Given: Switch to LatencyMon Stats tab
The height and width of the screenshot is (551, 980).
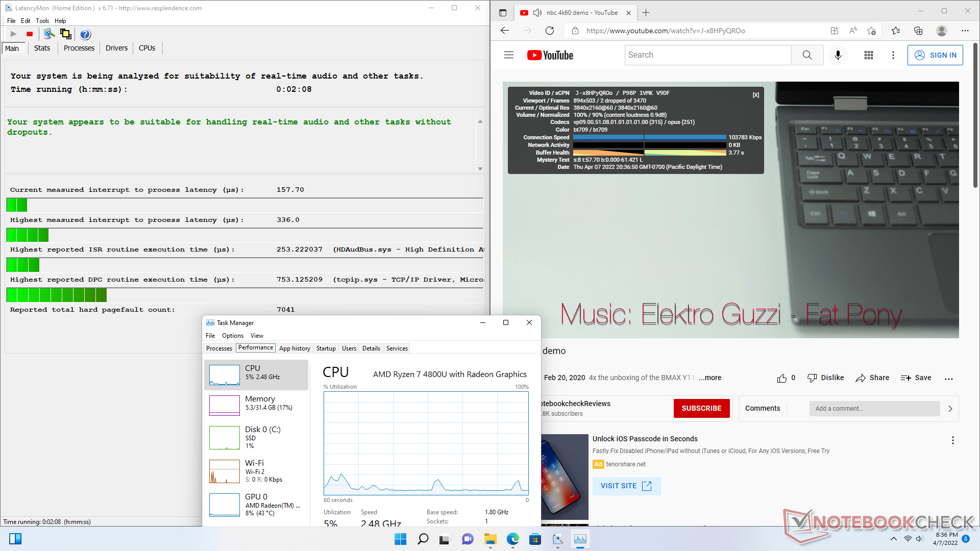Looking at the screenshot, I should click(42, 48).
